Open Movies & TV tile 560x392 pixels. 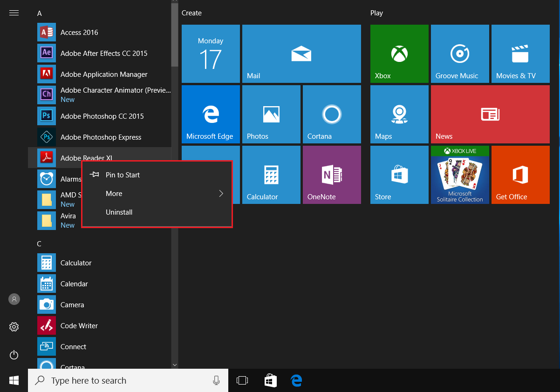(520, 54)
